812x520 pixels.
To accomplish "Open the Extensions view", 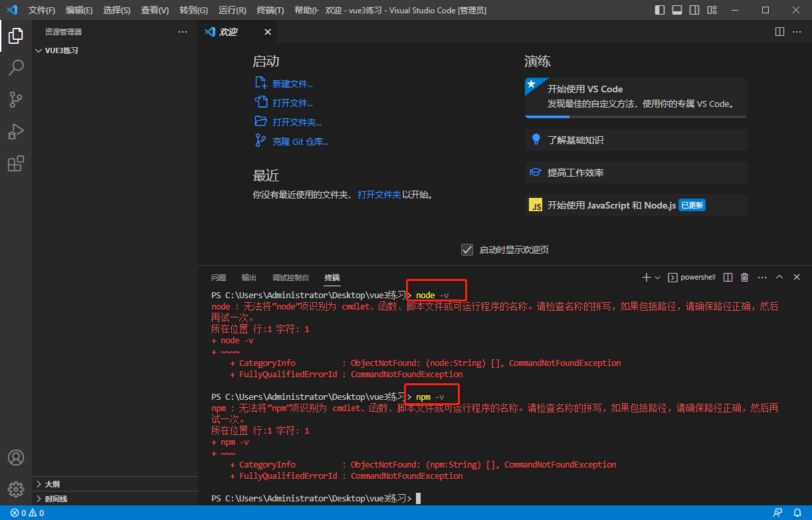I will pos(16,163).
